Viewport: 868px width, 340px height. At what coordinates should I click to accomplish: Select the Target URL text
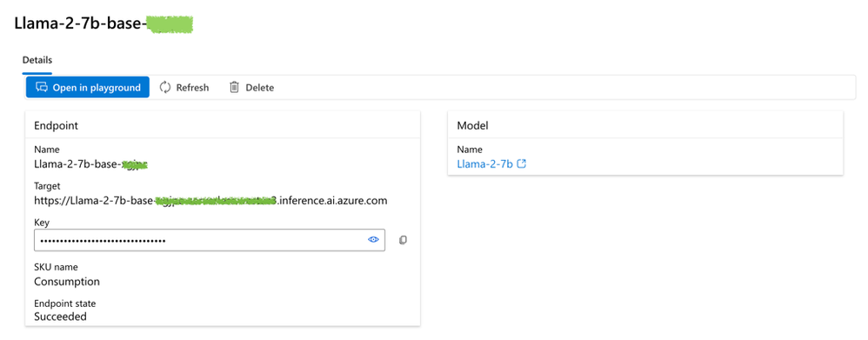[x=210, y=201]
